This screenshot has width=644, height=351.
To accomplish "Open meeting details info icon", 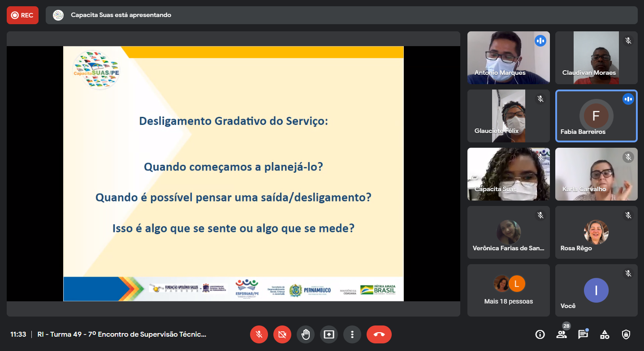I will pyautogui.click(x=540, y=334).
